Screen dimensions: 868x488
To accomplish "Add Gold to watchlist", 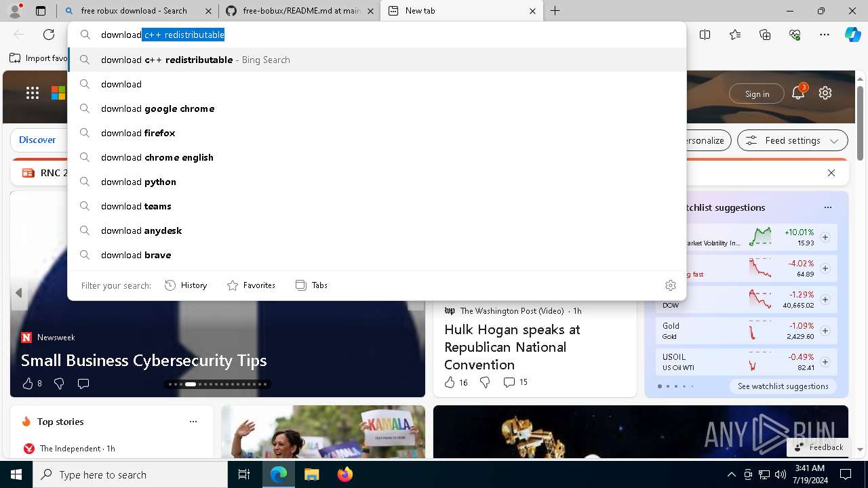I will pos(825,331).
